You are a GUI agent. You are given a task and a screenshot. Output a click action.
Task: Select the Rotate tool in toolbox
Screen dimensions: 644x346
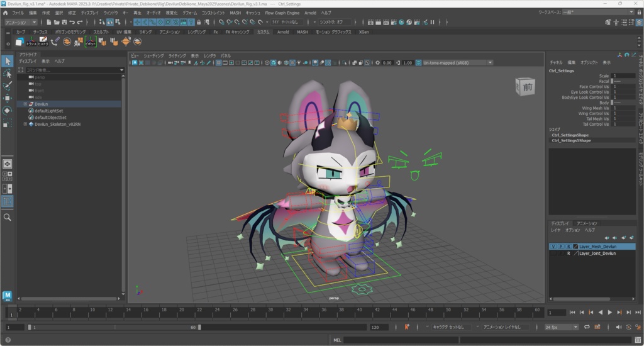point(8,110)
